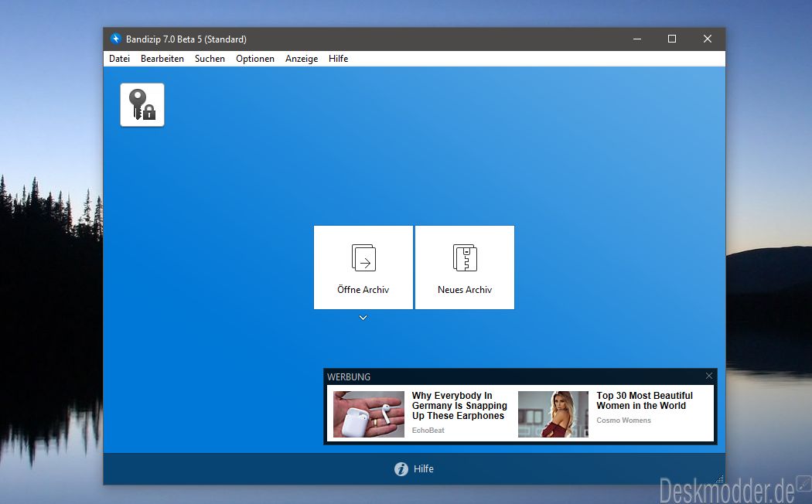
Task: Click the Neues Archiv tile
Action: pos(465,267)
